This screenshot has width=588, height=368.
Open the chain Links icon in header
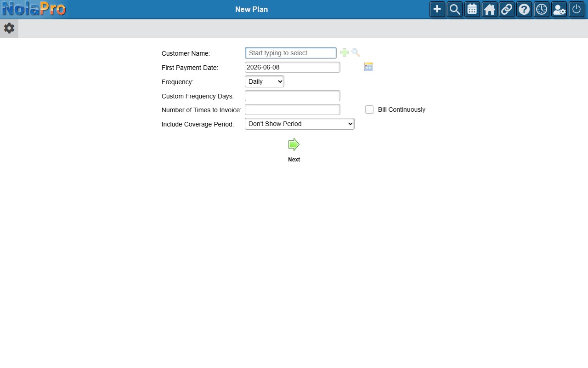507,9
